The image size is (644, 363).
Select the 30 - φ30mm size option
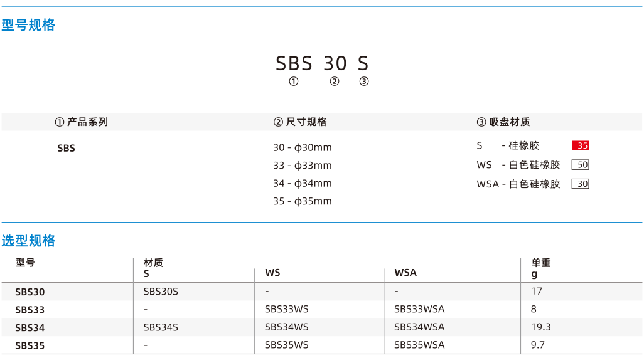(303, 148)
